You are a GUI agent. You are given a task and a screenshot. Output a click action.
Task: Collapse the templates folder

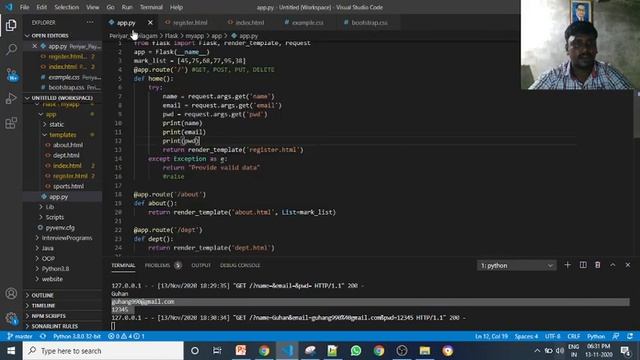(x=62, y=135)
